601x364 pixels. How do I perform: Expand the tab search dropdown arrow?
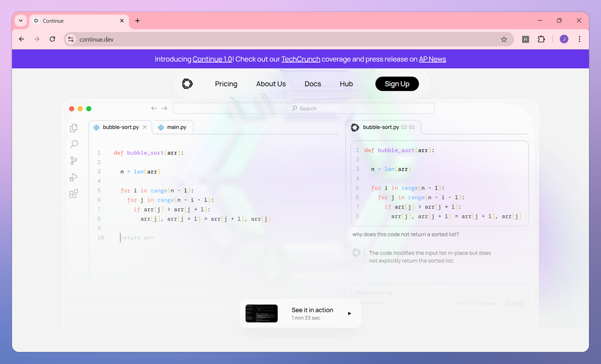tap(21, 21)
